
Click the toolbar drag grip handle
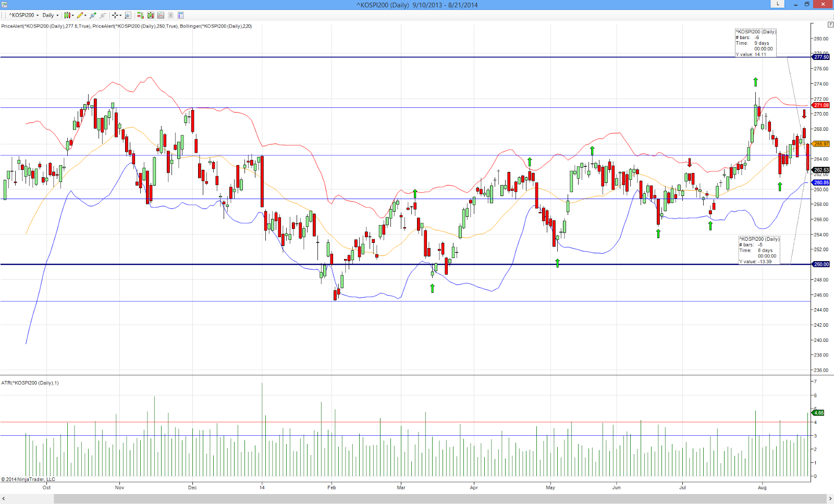(x=2, y=15)
